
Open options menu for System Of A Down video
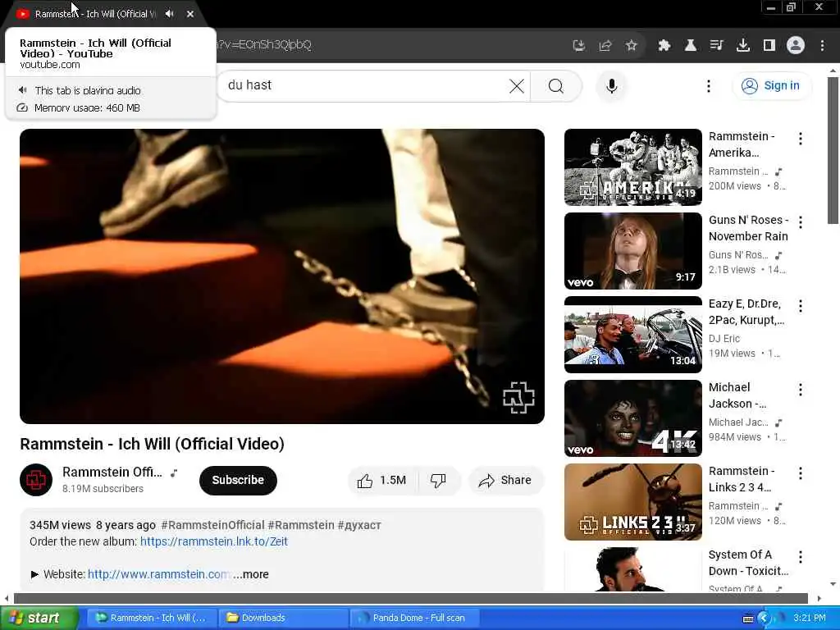pos(801,557)
